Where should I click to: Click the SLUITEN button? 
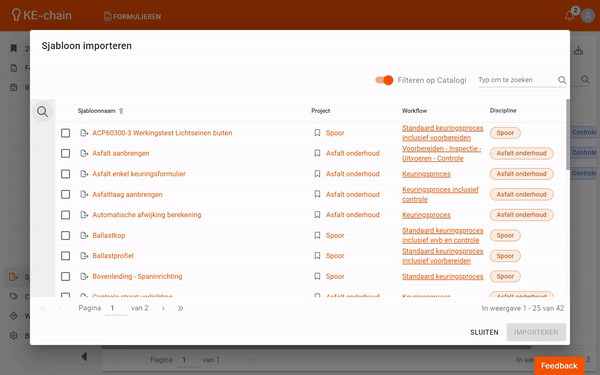pos(484,332)
